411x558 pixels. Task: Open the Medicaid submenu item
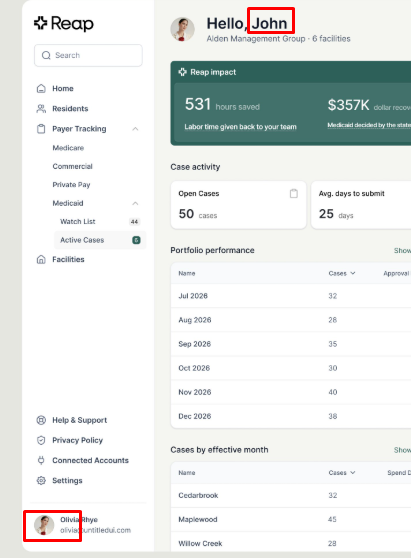click(68, 203)
